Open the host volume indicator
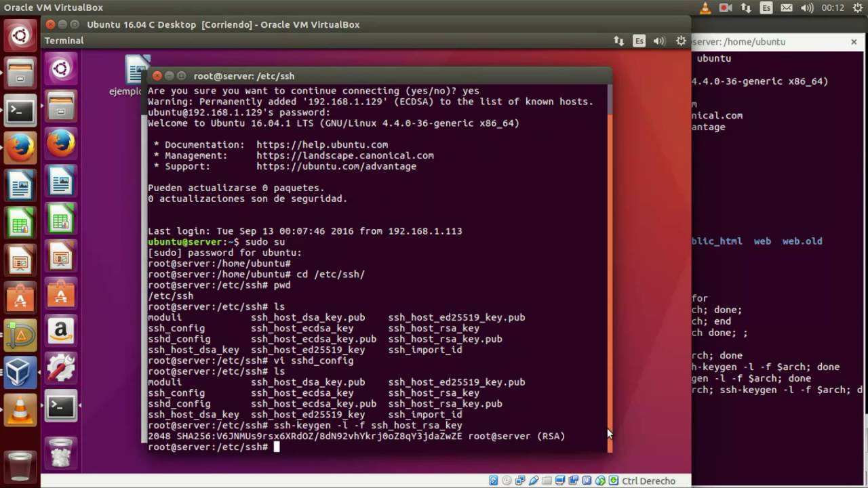The width and height of the screenshot is (868, 488). [x=807, y=8]
